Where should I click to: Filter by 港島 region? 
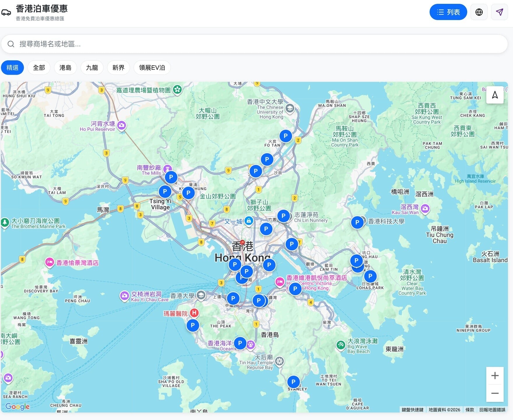coord(65,68)
